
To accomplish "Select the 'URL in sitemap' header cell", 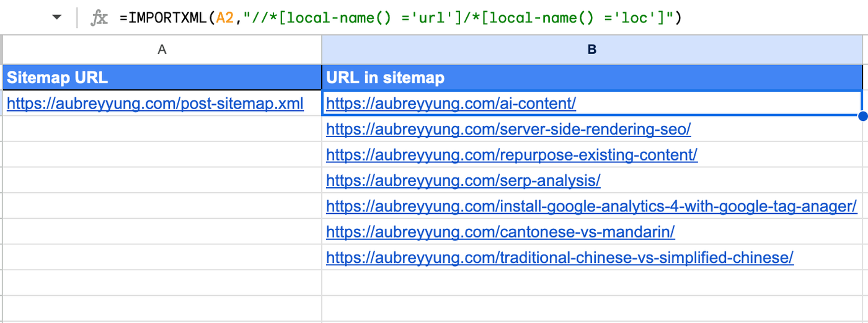I will coord(592,77).
